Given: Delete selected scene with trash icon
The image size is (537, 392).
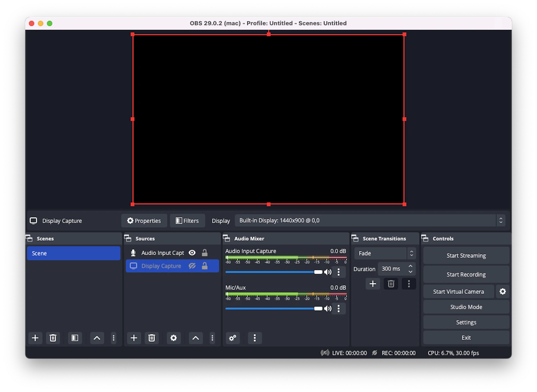Looking at the screenshot, I should (x=53, y=338).
